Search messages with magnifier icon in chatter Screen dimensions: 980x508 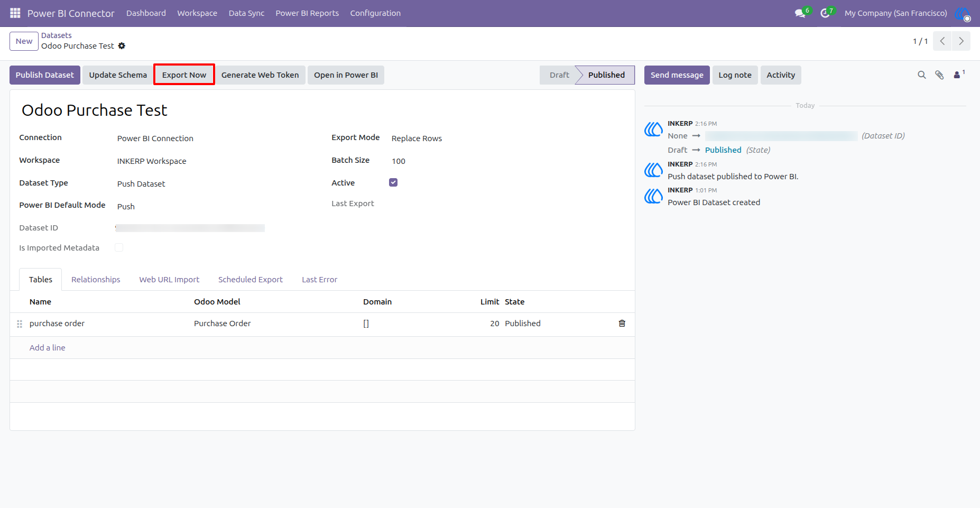pyautogui.click(x=922, y=75)
